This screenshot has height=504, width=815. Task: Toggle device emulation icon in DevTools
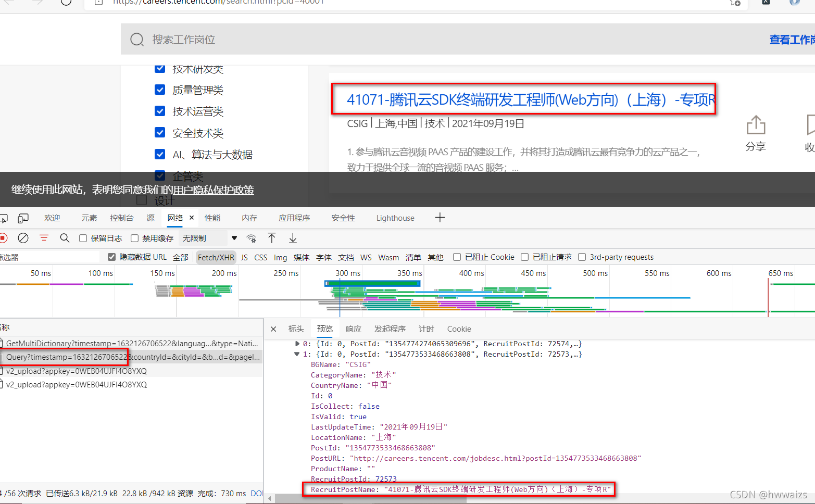(x=23, y=218)
